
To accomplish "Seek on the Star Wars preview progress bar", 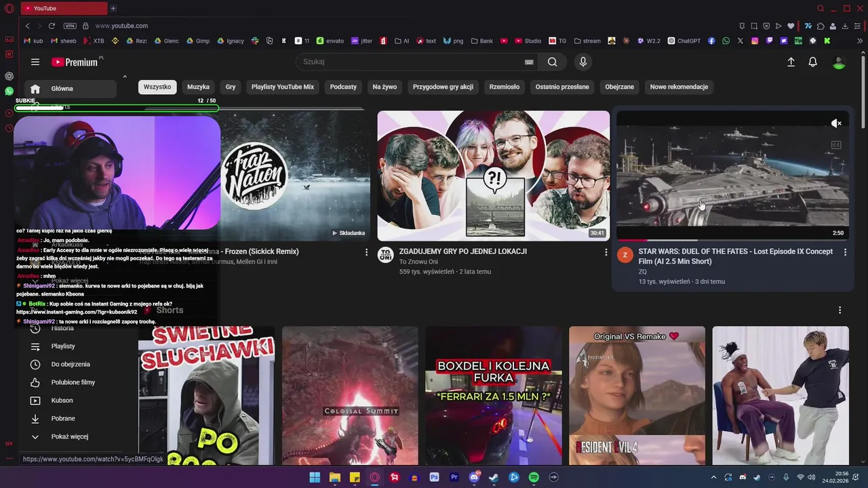I will click(732, 240).
